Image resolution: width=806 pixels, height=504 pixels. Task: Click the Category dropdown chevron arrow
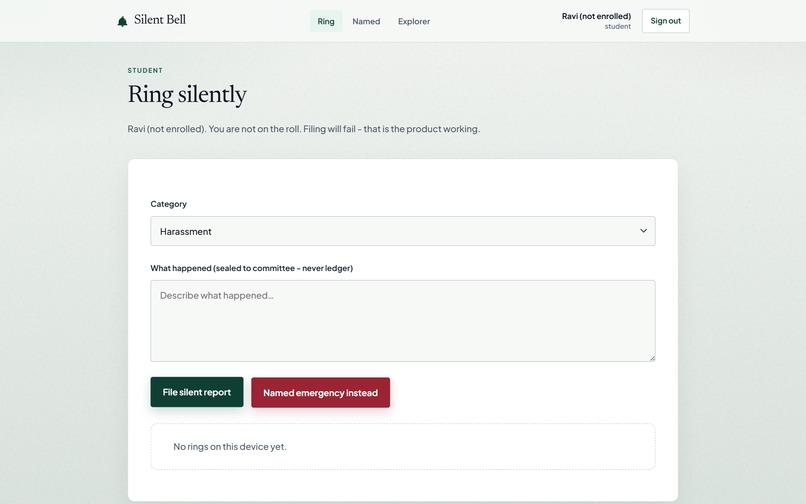[643, 231]
